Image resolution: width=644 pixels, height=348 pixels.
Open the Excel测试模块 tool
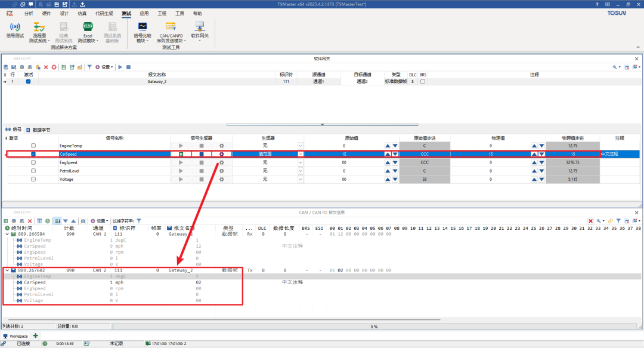(x=88, y=32)
